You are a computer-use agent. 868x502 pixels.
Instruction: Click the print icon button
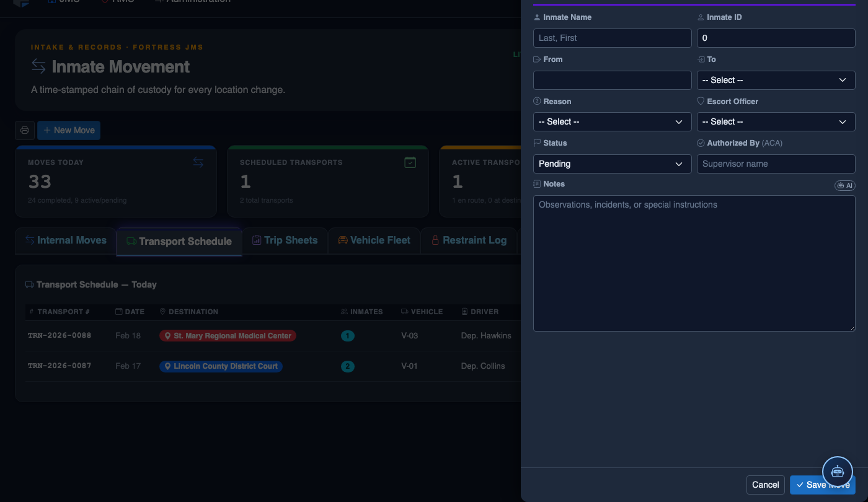pos(25,130)
